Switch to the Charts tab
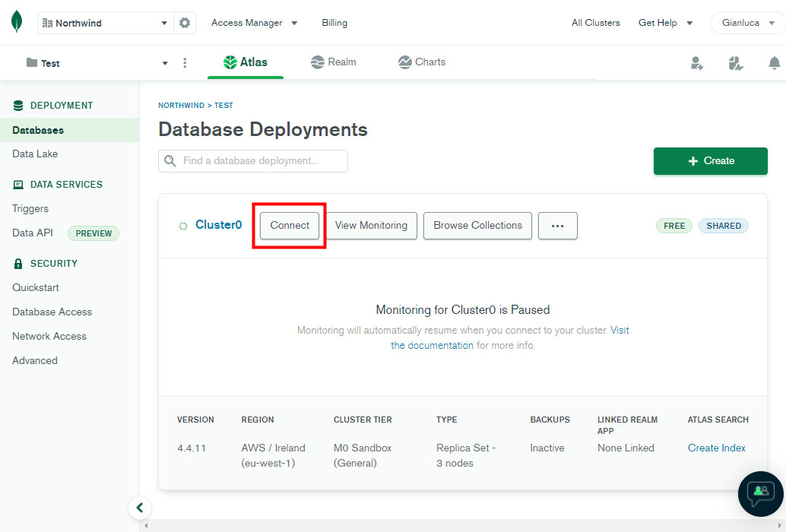Viewport: 786px width, 532px height. pos(422,62)
